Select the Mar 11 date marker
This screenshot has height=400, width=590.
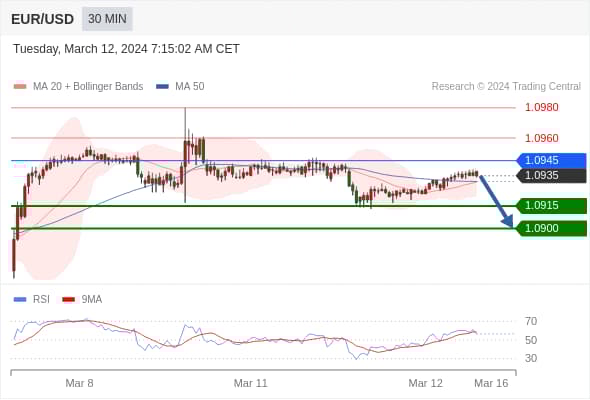pyautogui.click(x=251, y=383)
